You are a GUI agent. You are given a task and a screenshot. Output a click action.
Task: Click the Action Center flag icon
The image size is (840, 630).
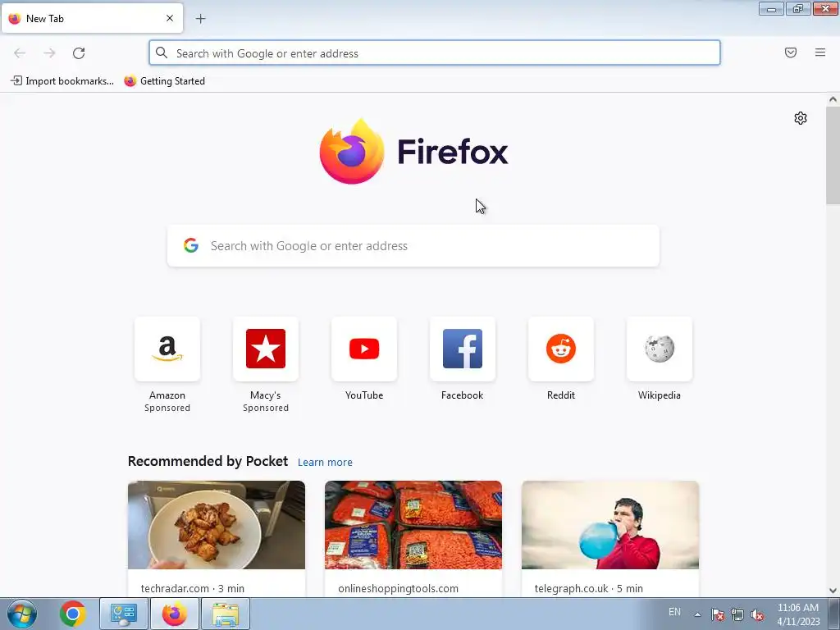(718, 614)
